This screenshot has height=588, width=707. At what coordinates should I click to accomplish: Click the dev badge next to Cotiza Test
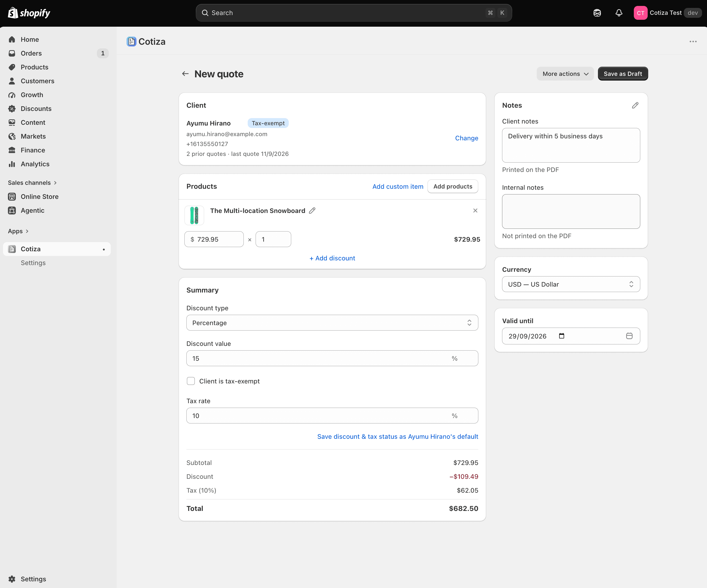pos(692,13)
